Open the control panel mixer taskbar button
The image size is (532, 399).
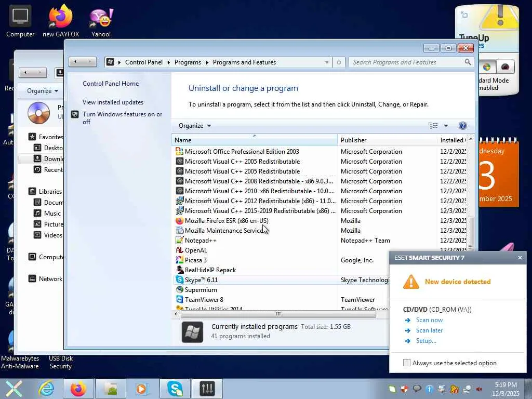[207, 389]
